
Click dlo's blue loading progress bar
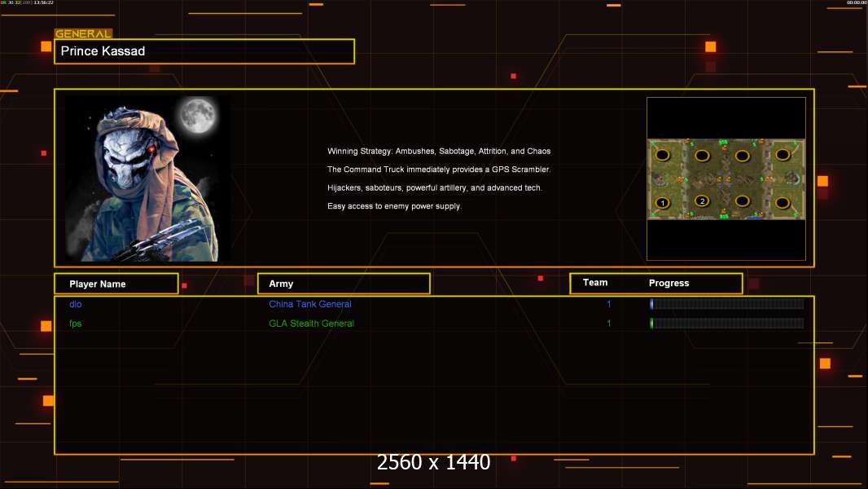[x=727, y=303]
